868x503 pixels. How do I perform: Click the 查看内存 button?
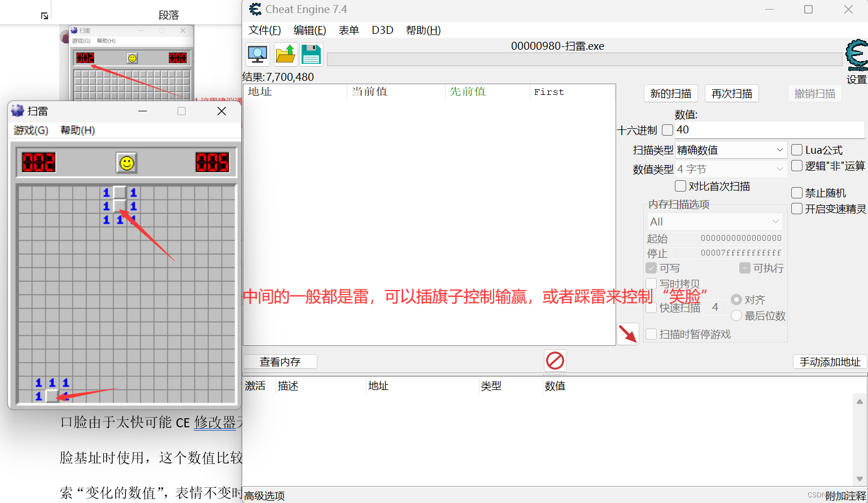[x=280, y=362]
